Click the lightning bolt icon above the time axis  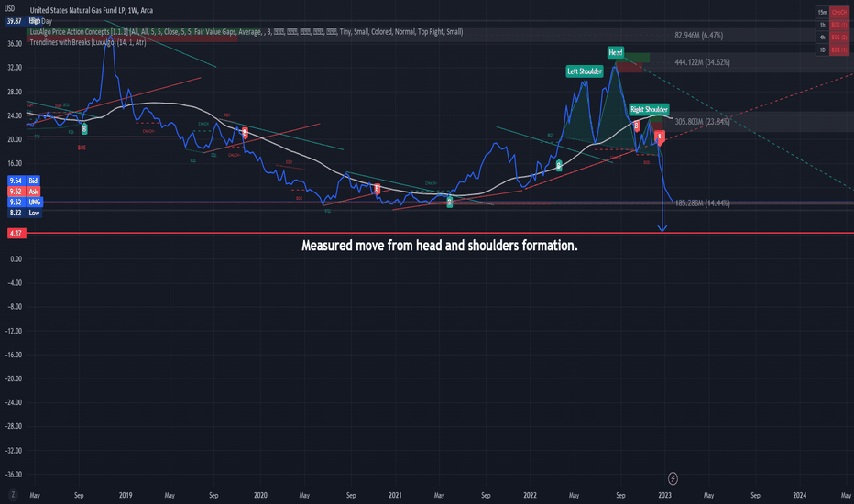673,478
